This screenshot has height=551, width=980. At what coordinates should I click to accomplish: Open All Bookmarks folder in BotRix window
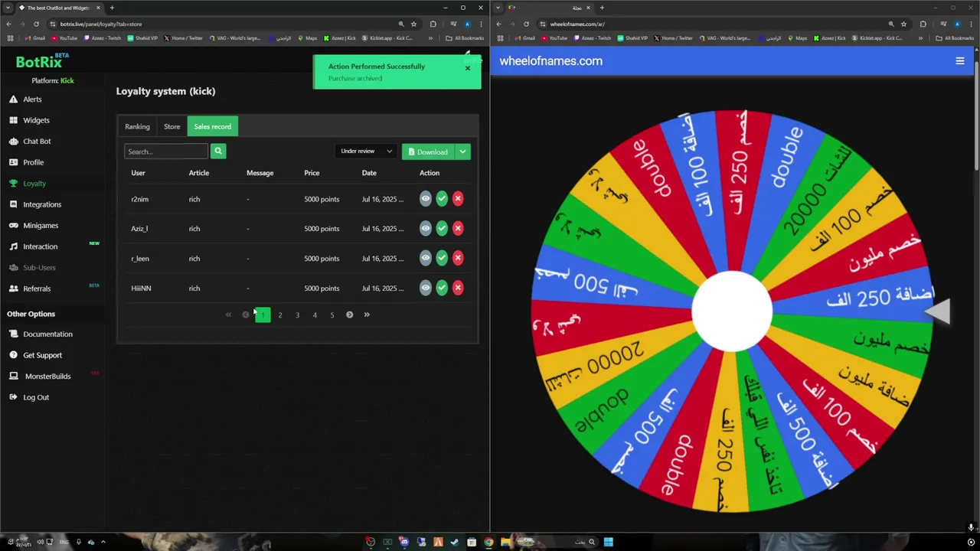465,38
